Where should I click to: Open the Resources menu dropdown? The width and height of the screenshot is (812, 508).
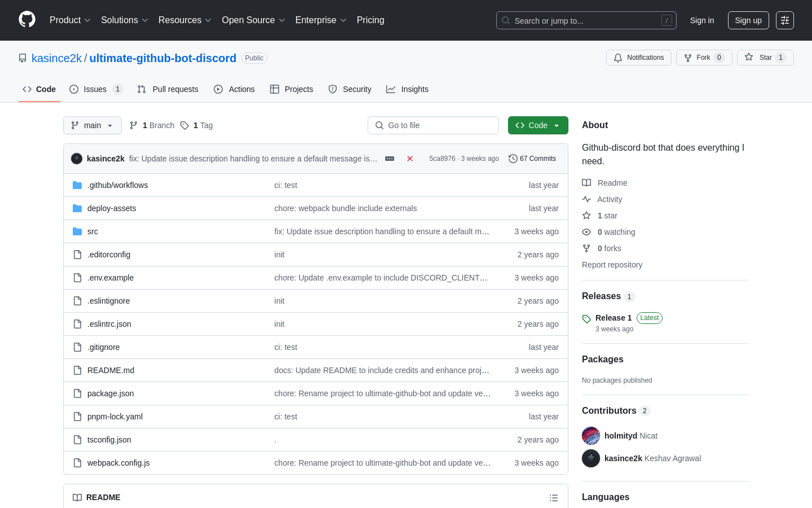pyautogui.click(x=185, y=20)
